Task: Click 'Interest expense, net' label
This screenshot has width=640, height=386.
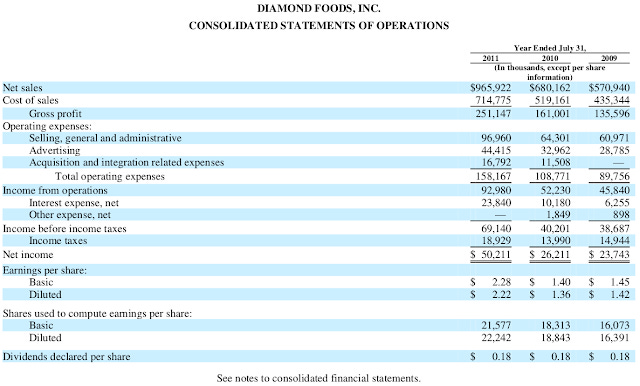Action: click(74, 203)
